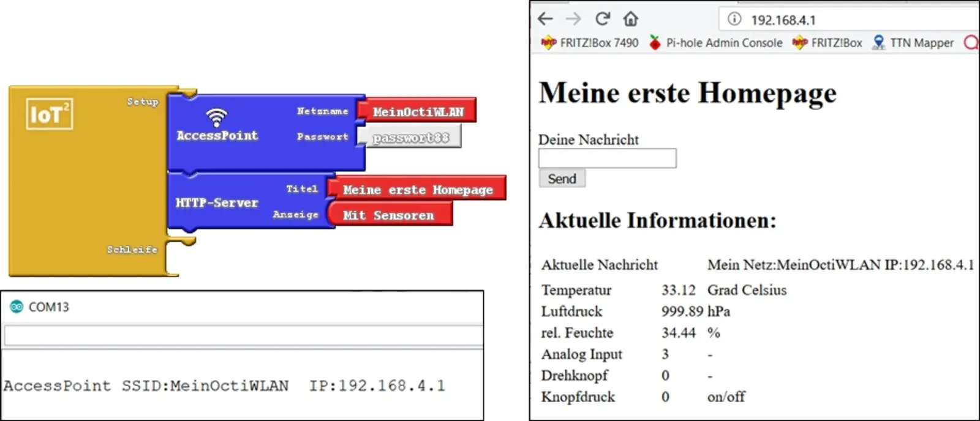Click the Aktuelle Informationen heading
This screenshot has width=980, height=421.
tap(658, 220)
